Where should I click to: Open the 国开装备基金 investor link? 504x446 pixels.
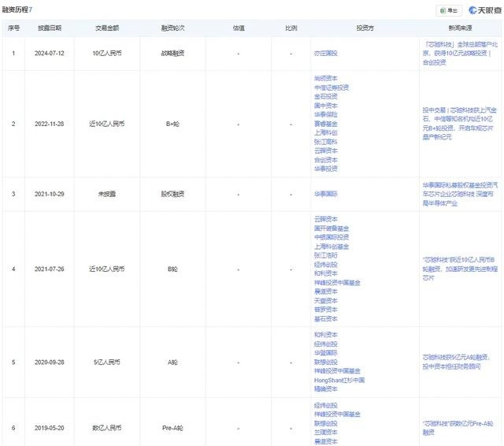[x=332, y=229]
